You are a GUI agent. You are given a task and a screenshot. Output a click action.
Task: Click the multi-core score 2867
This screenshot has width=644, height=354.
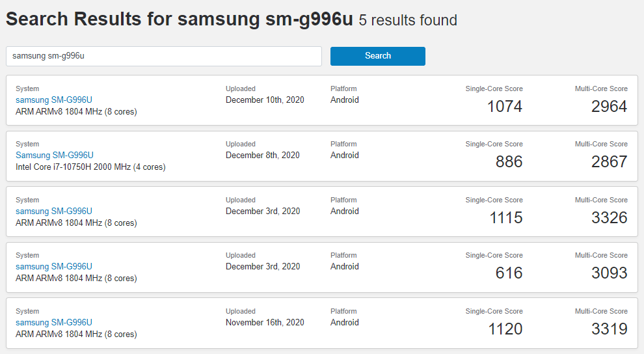609,161
